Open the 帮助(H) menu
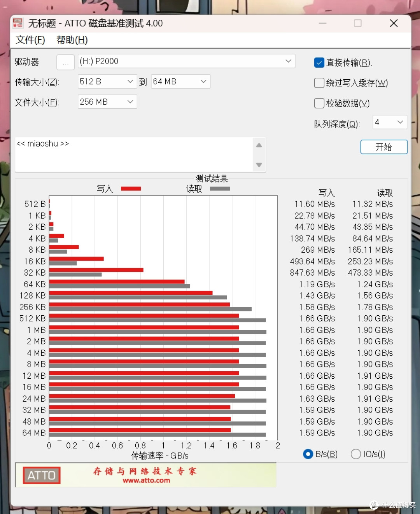This screenshot has height=514, width=420. click(x=72, y=40)
